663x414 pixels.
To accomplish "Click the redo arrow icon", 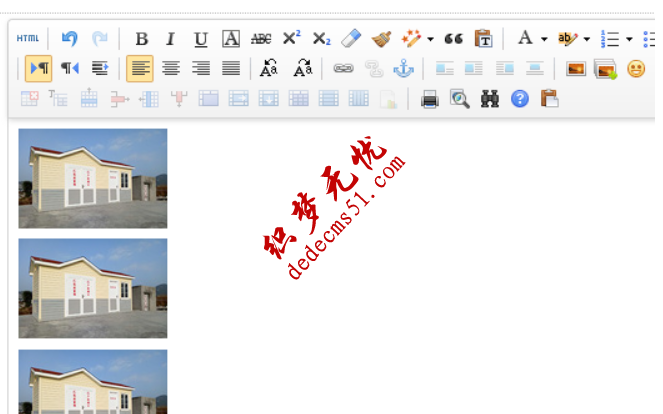I will tap(100, 38).
